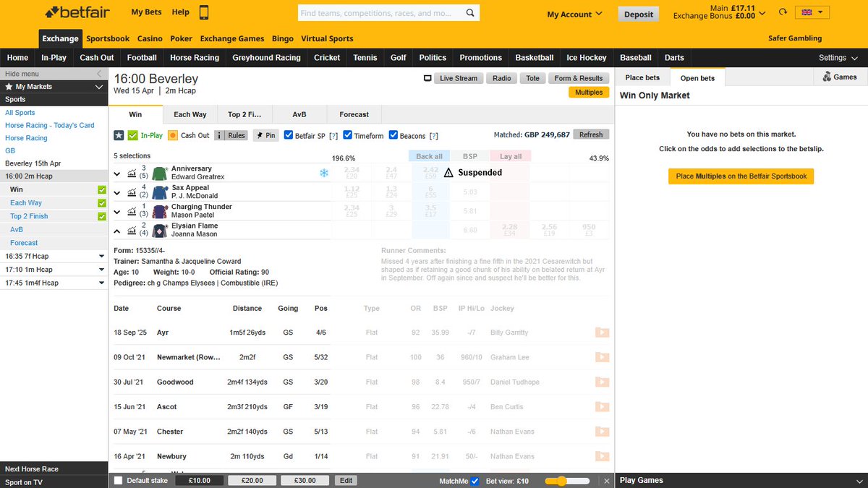Viewport: 868px width, 488px height.
Task: Click the help [?] beside Beacons
Action: pos(433,136)
